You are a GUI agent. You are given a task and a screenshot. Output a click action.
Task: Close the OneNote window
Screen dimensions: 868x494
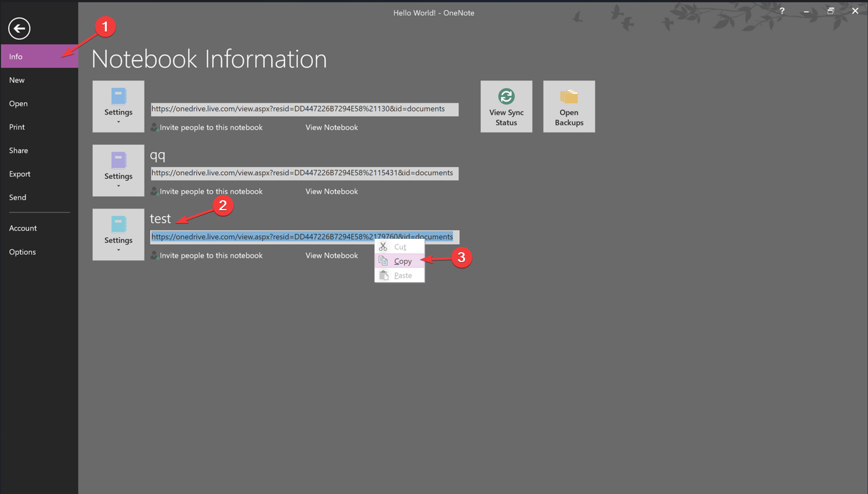[x=855, y=11]
